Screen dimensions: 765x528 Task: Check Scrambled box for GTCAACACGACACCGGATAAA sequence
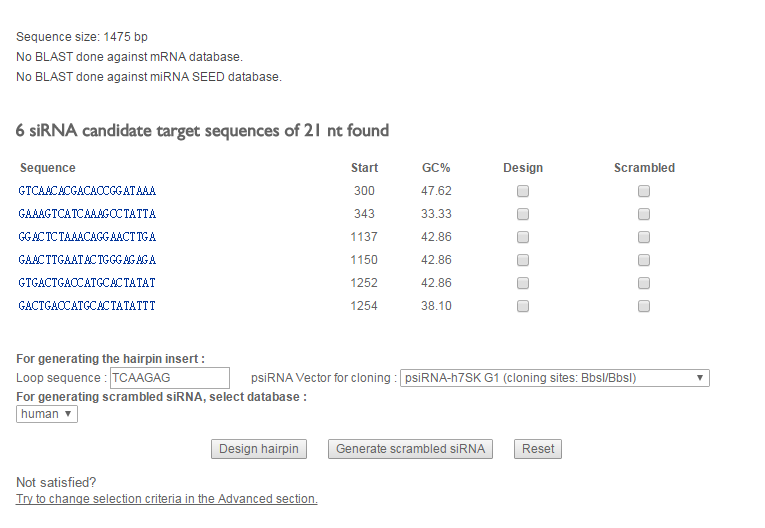644,191
